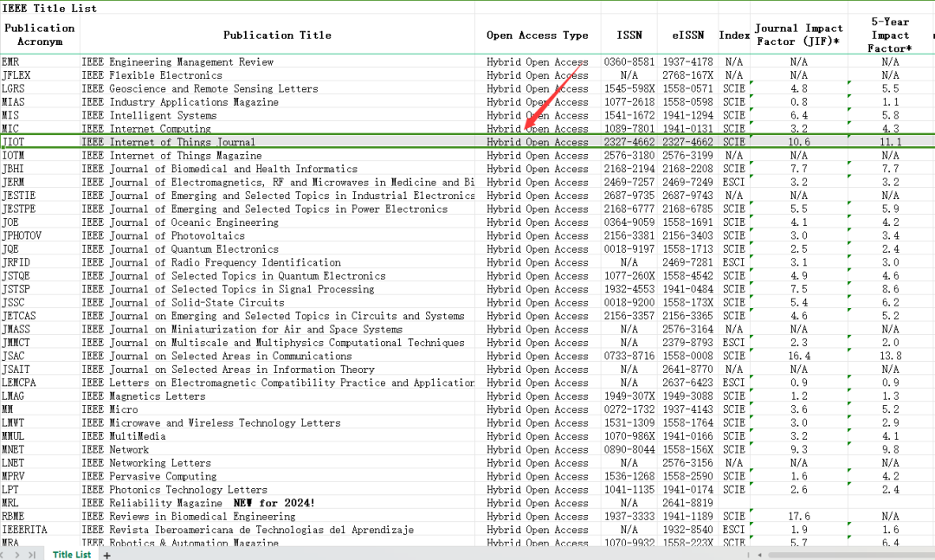The width and height of the screenshot is (935, 560).
Task: Select the JBHI acronym cell
Action: click(40, 169)
